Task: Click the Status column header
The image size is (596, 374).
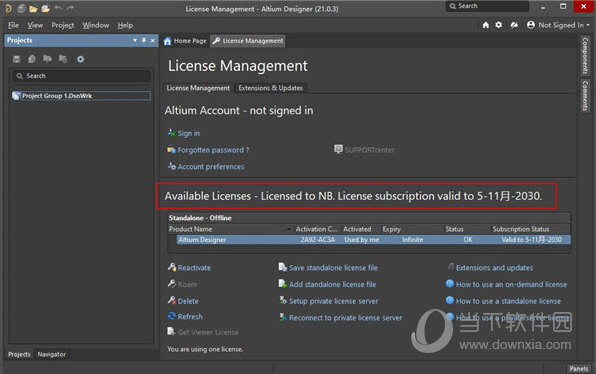Action: pos(454,229)
